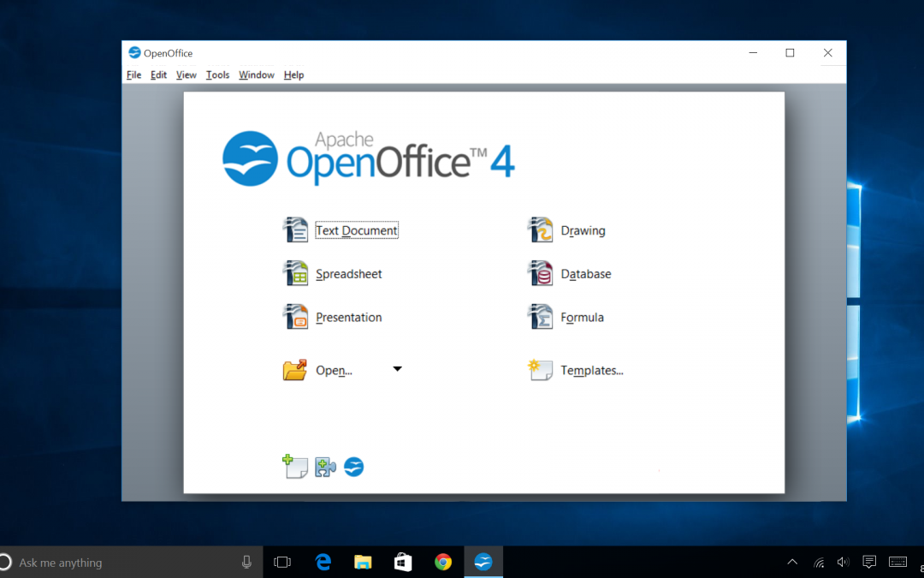Click the volume speaker tray icon

point(844,562)
